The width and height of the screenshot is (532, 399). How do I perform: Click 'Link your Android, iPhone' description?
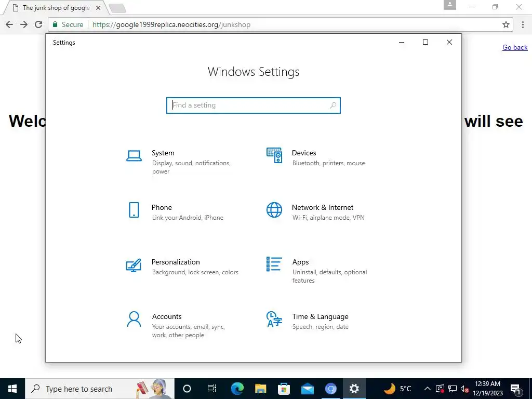pyautogui.click(x=188, y=218)
